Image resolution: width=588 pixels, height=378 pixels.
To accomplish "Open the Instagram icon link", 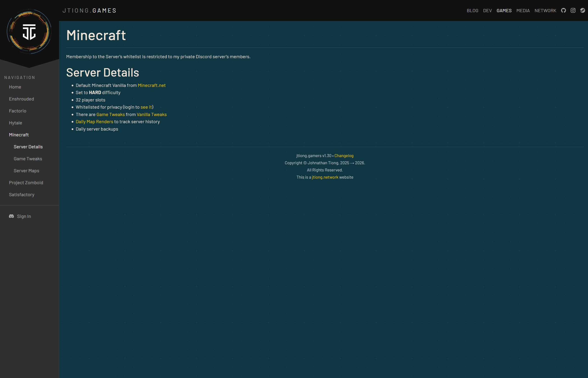I will (573, 10).
